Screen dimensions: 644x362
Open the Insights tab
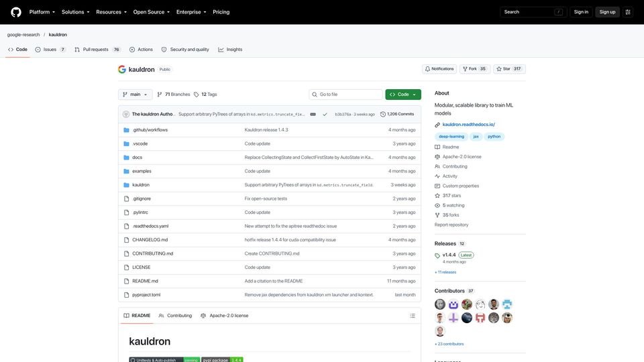tap(230, 49)
